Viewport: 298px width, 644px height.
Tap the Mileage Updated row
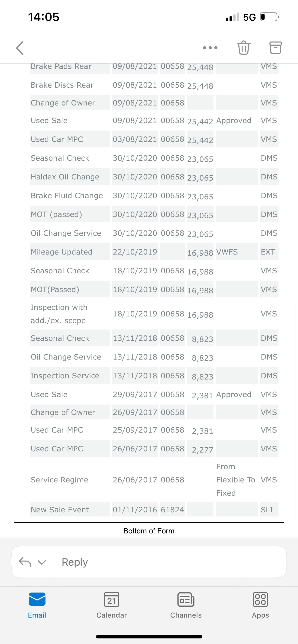[154, 252]
